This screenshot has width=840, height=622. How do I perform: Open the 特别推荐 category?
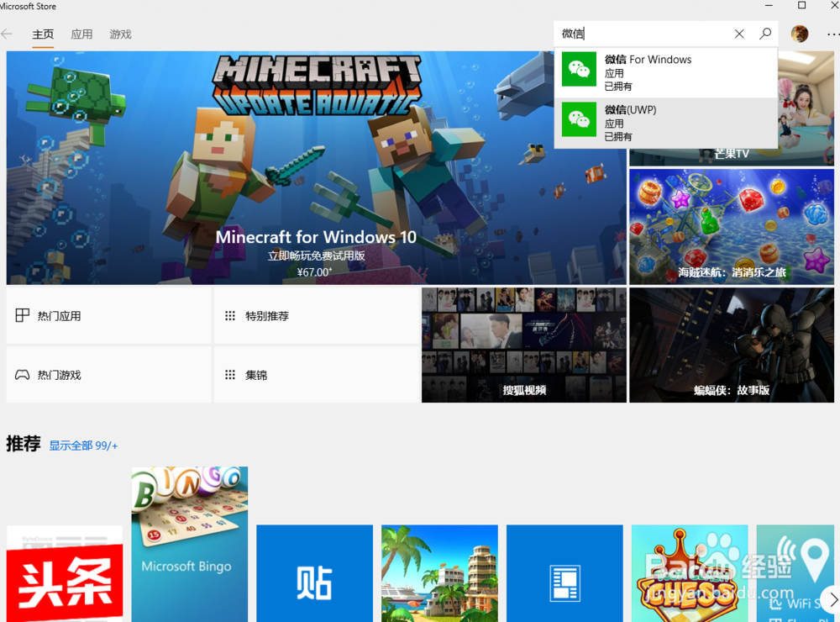pyautogui.click(x=317, y=316)
